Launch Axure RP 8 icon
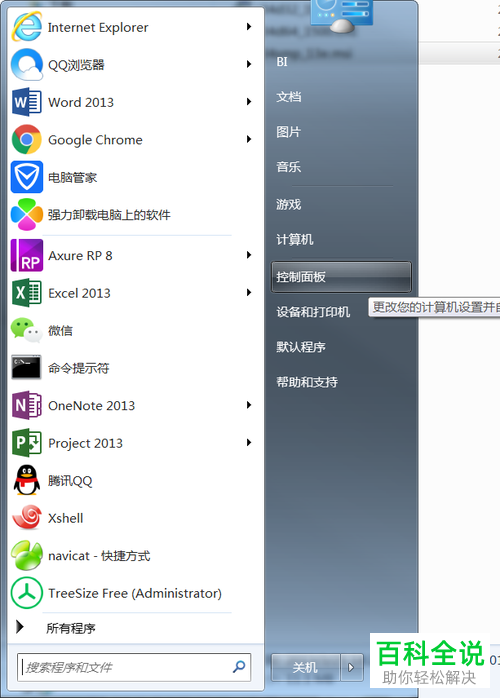The height and width of the screenshot is (698, 500). (x=27, y=256)
